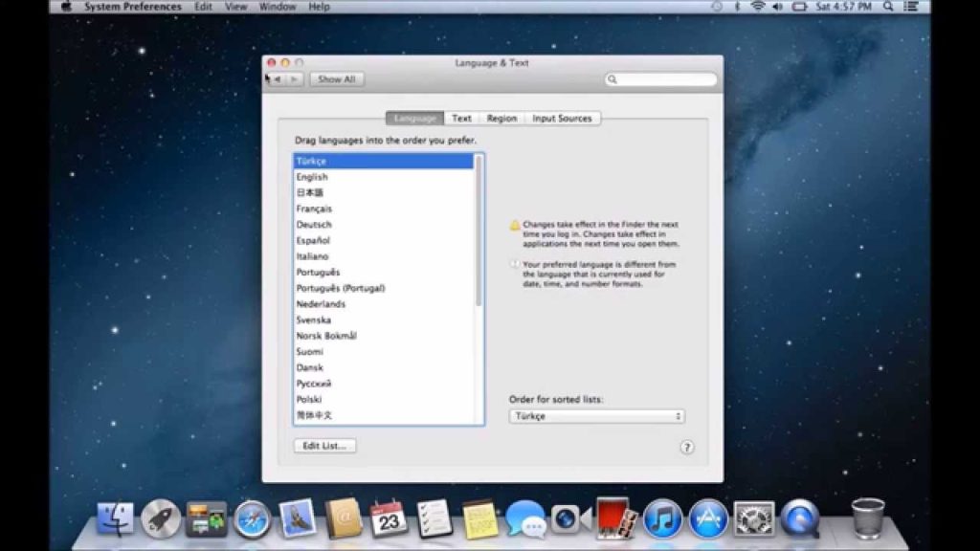Click the Edit List... button
This screenshot has height=551, width=980.
tap(324, 446)
